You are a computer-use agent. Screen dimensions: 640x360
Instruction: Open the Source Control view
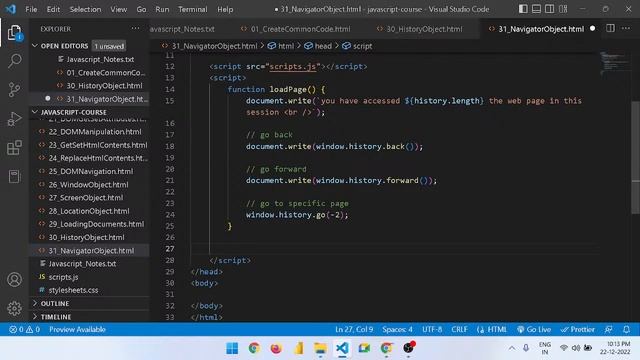tap(14, 89)
